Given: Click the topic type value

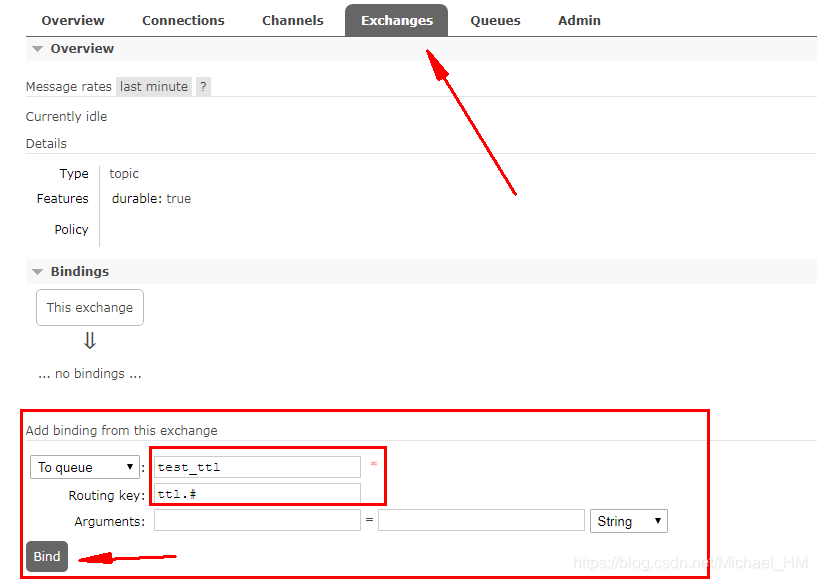Looking at the screenshot, I should [124, 174].
